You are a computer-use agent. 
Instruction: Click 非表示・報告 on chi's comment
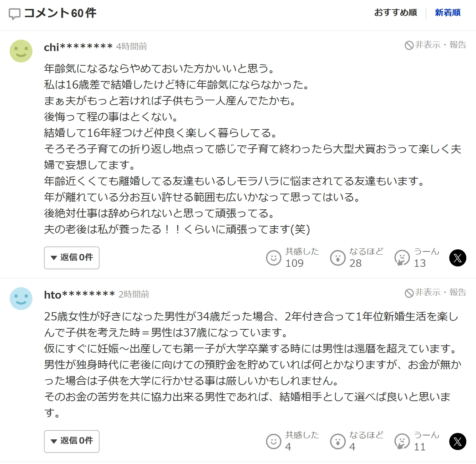[x=435, y=45]
